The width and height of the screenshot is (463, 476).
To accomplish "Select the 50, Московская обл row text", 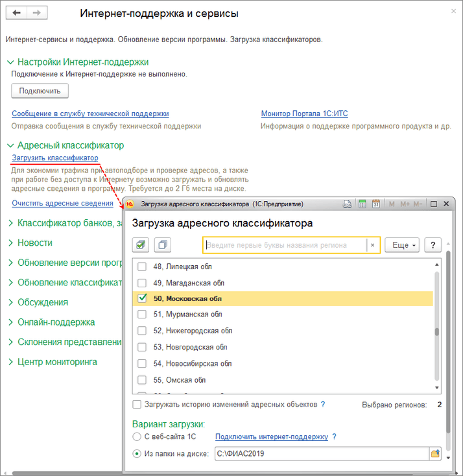I will click(187, 298).
